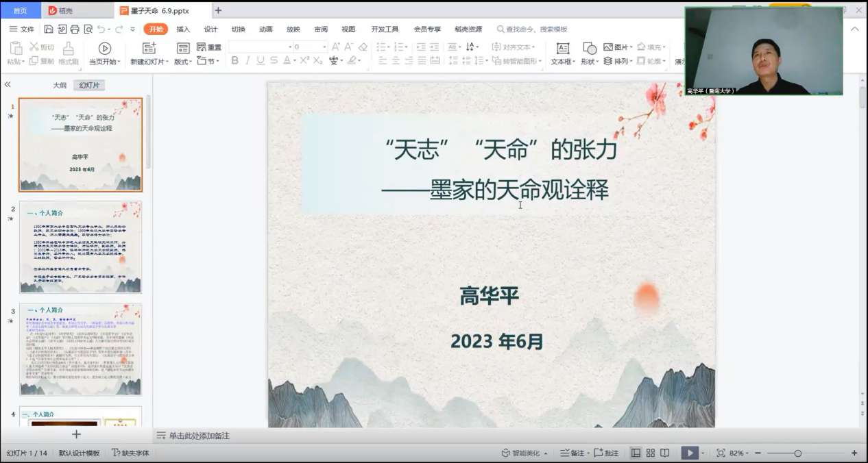The height and width of the screenshot is (463, 868).
Task: Open the Insert (插入) ribbon tab
Action: point(183,29)
